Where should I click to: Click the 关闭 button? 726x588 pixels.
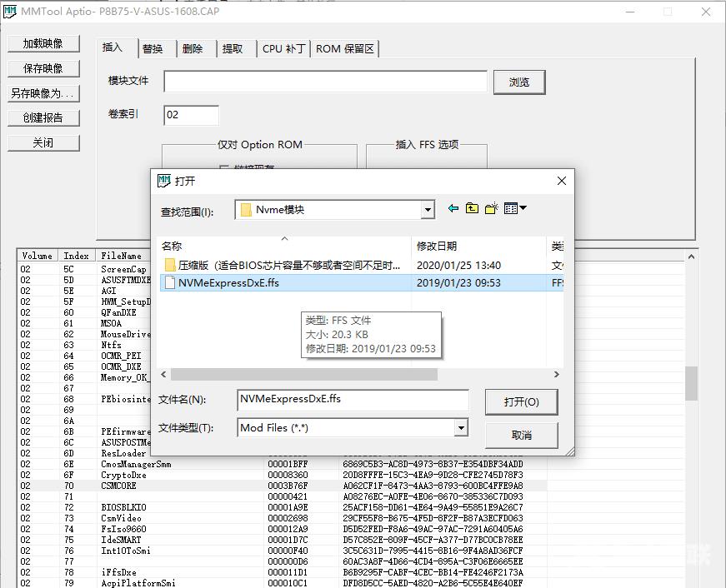[43, 143]
